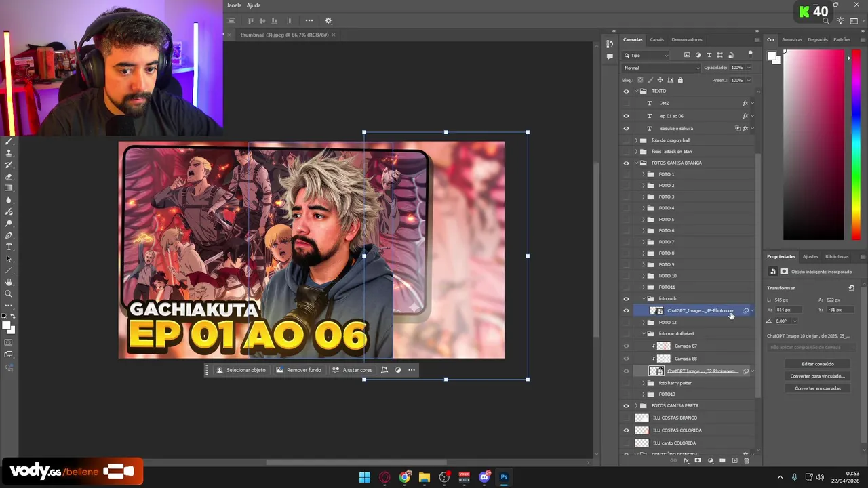
Task: Expand the FOTOS CAMISA PRETA group
Action: click(x=636, y=405)
